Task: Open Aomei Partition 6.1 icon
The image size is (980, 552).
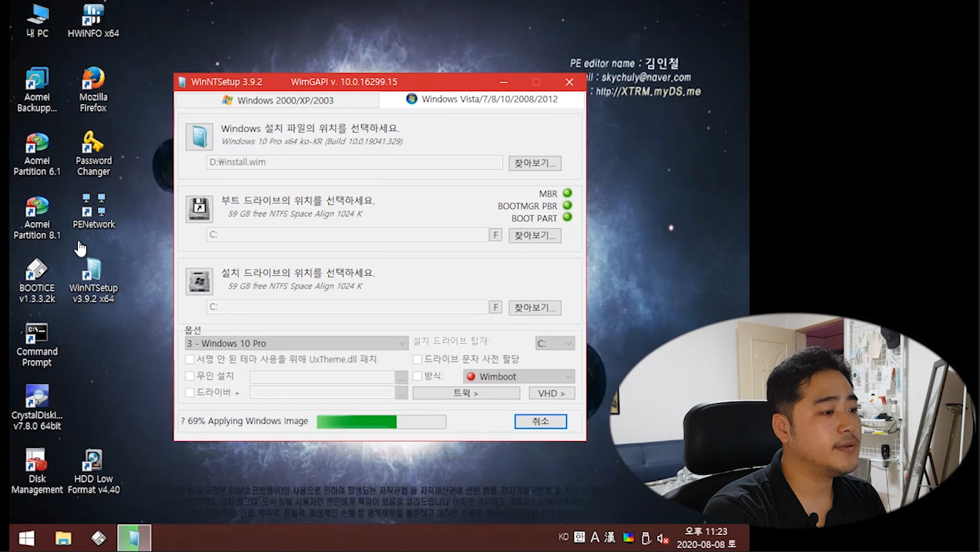Action: (37, 154)
